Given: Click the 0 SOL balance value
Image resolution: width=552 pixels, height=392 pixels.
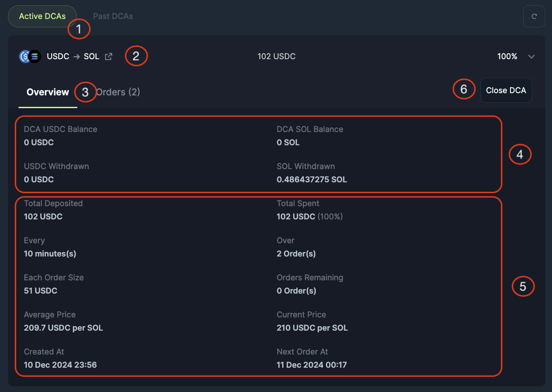Looking at the screenshot, I should (288, 143).
